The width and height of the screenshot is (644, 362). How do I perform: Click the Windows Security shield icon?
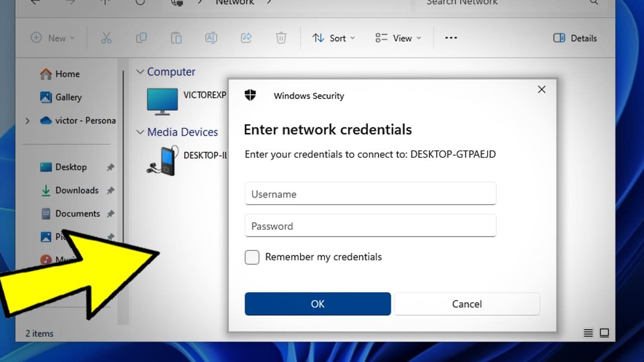[250, 95]
